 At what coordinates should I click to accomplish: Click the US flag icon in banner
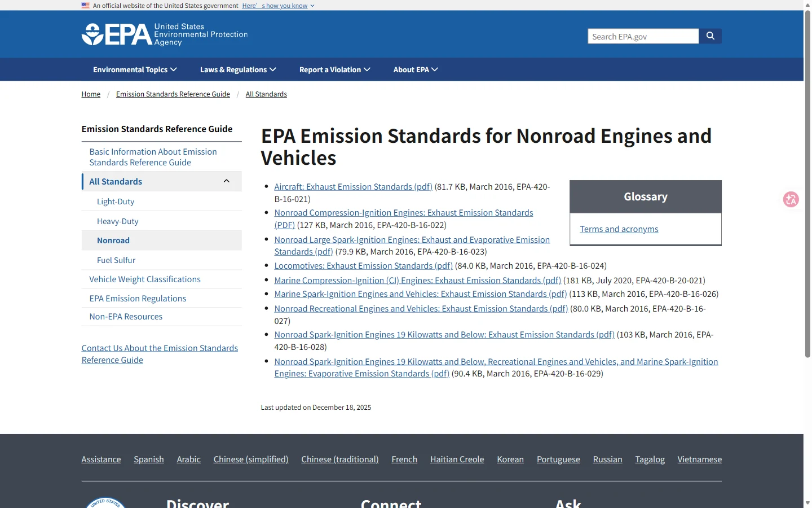[x=85, y=6]
